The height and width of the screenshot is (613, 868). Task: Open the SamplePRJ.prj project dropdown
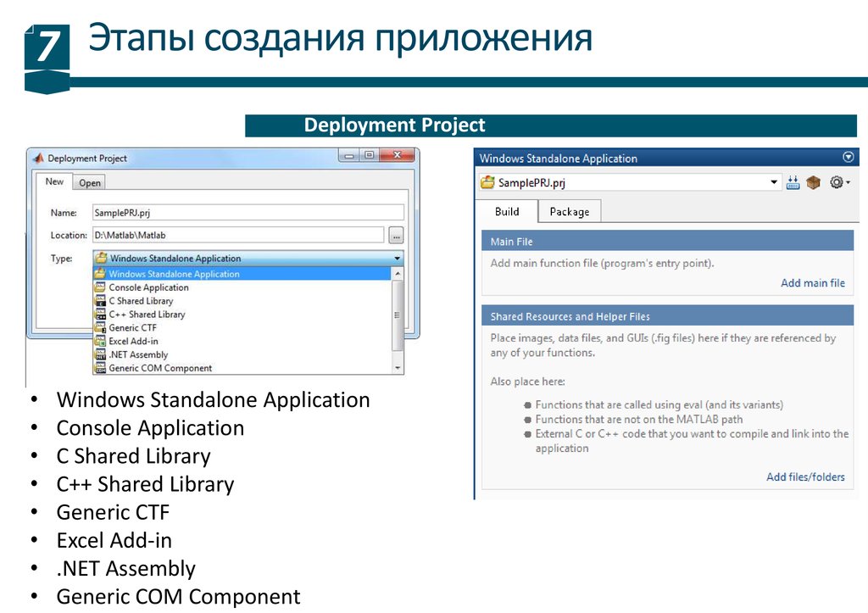[774, 182]
